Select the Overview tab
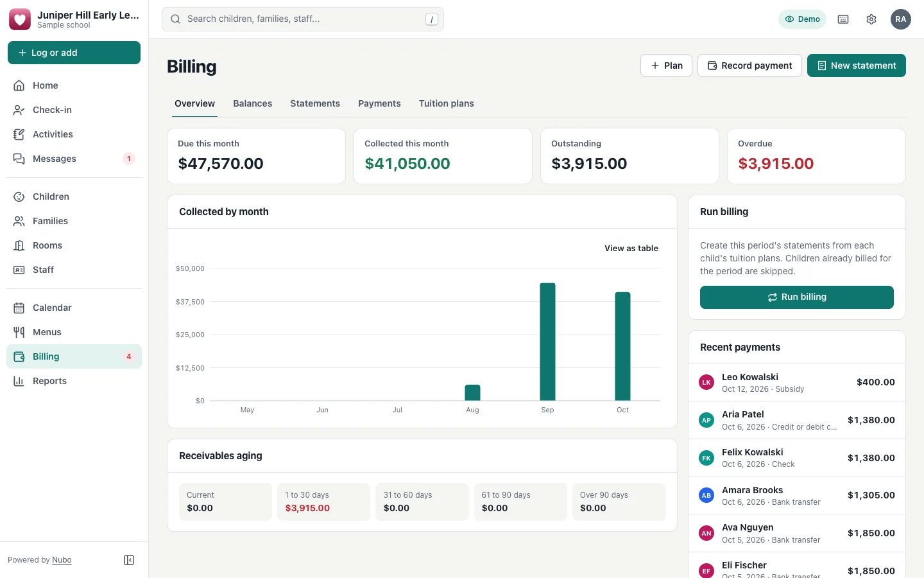Viewport: 924px width, 578px height. coord(194,103)
